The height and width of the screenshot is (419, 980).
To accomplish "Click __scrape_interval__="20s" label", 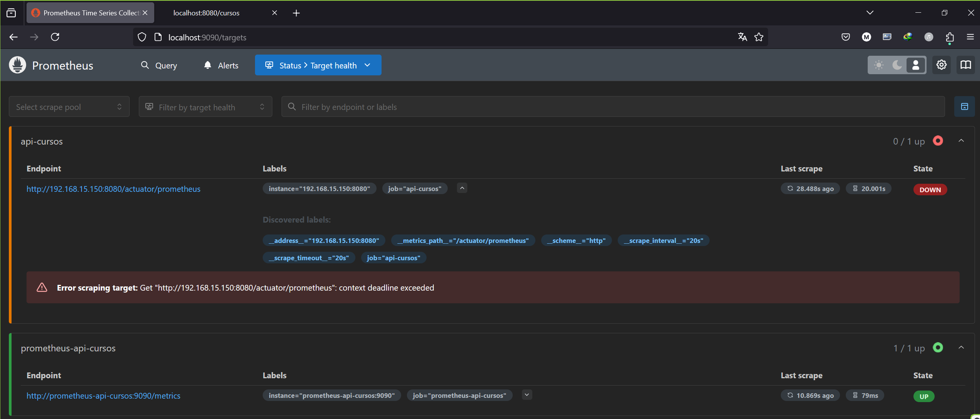I will [663, 241].
